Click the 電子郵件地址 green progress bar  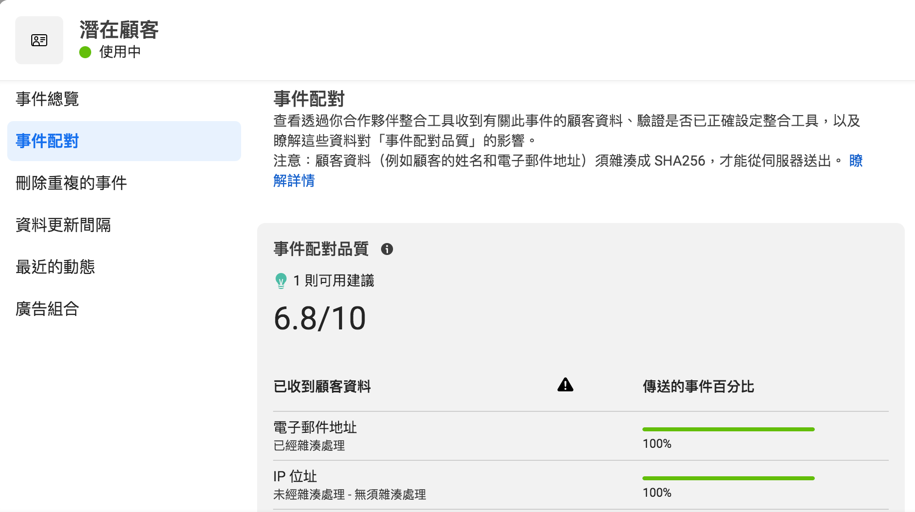[728, 429]
